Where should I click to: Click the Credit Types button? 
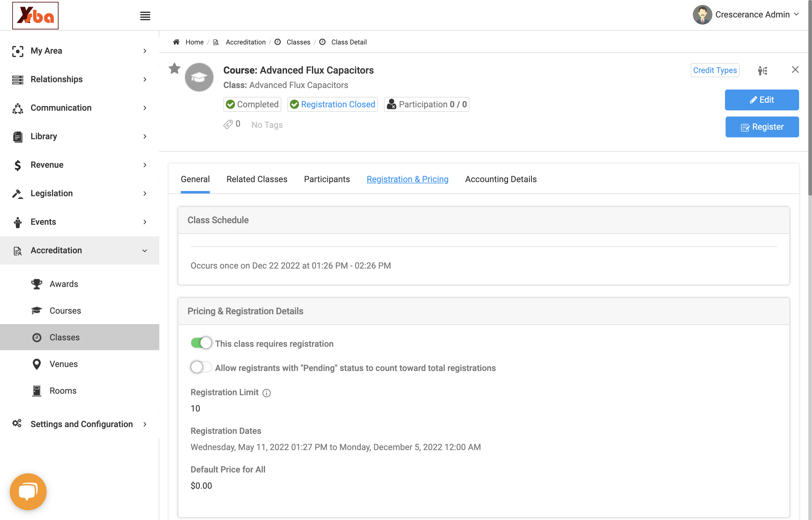click(715, 70)
